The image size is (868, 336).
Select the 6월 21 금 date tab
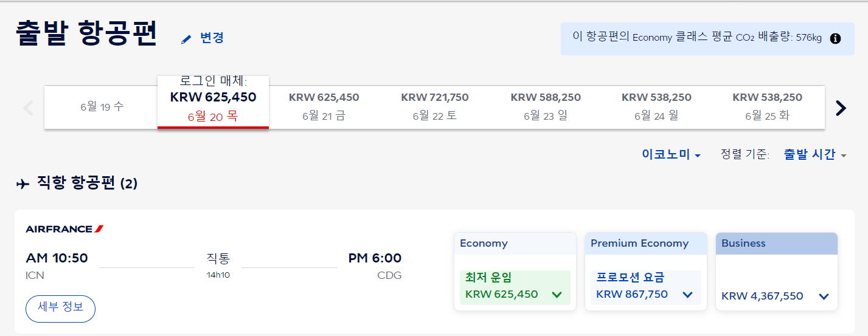(x=324, y=107)
